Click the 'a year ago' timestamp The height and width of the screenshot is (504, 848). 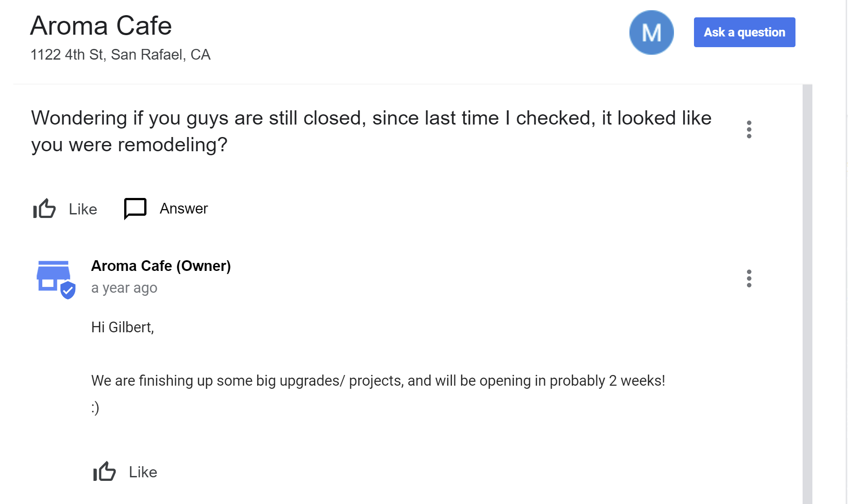pos(124,288)
